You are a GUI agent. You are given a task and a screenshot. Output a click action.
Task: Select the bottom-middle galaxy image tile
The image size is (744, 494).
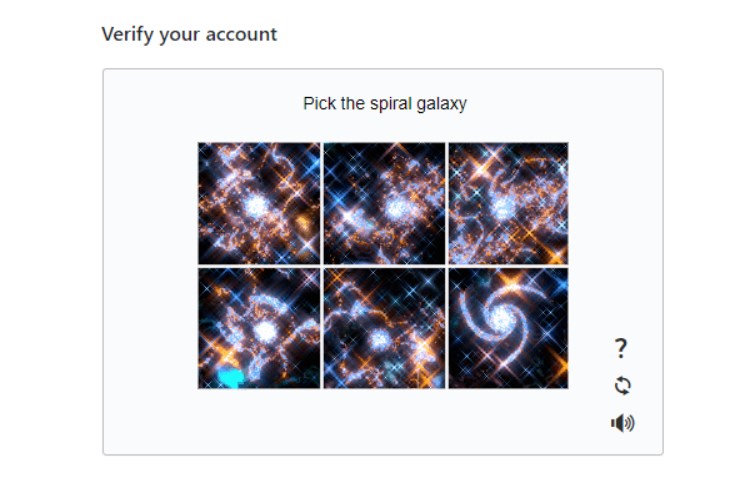click(384, 328)
